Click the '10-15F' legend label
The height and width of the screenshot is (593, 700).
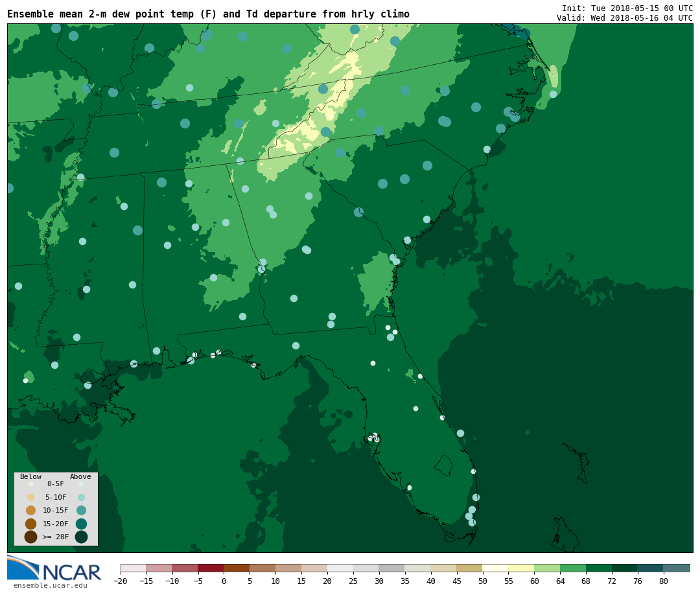click(56, 510)
